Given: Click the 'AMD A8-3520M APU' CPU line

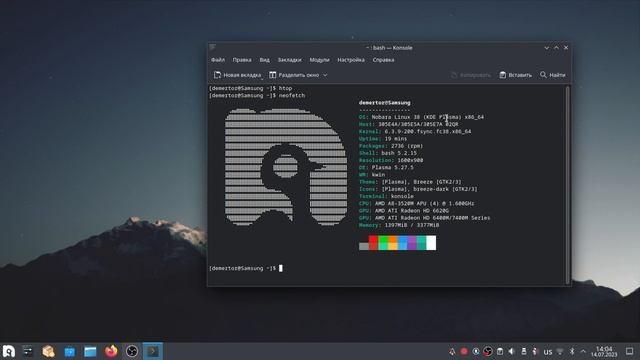Looking at the screenshot, I should (416, 203).
